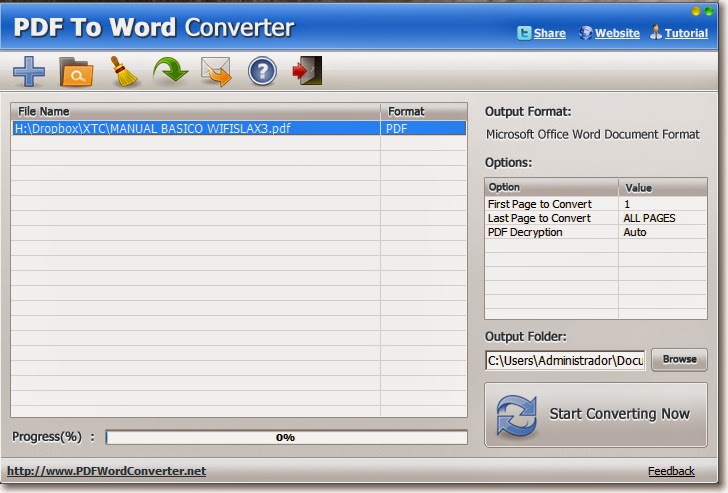The height and width of the screenshot is (493, 728).
Task: Click the ALL PAGES value
Action: point(649,218)
